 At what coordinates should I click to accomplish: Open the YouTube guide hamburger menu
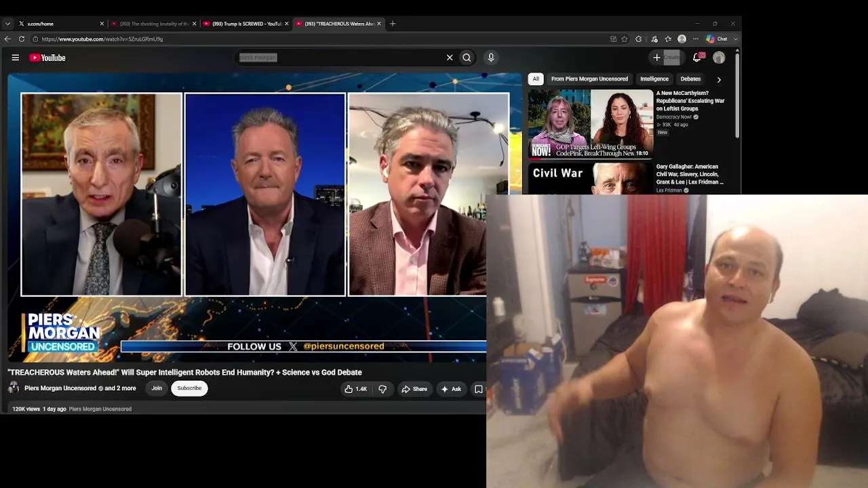coord(15,58)
